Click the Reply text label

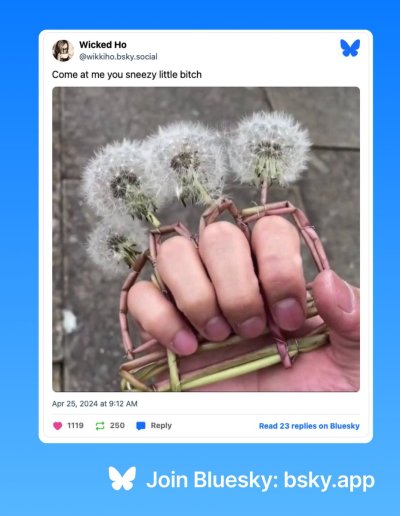(161, 426)
